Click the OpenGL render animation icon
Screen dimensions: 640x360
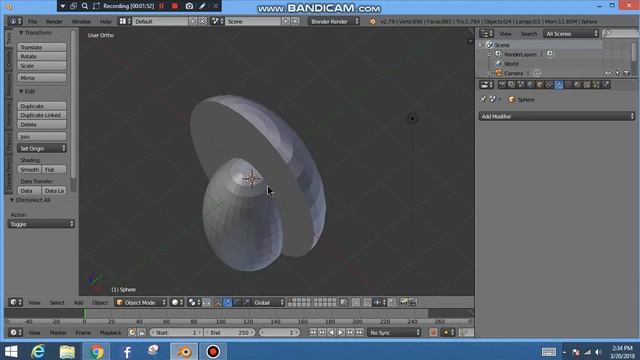[x=413, y=302]
